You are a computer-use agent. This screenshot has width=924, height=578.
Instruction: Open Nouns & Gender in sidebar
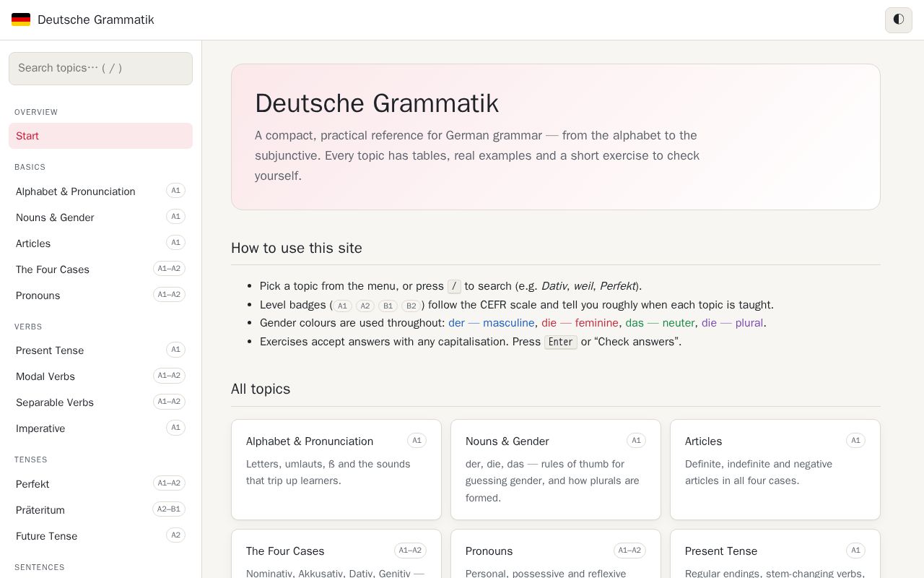coord(100,217)
